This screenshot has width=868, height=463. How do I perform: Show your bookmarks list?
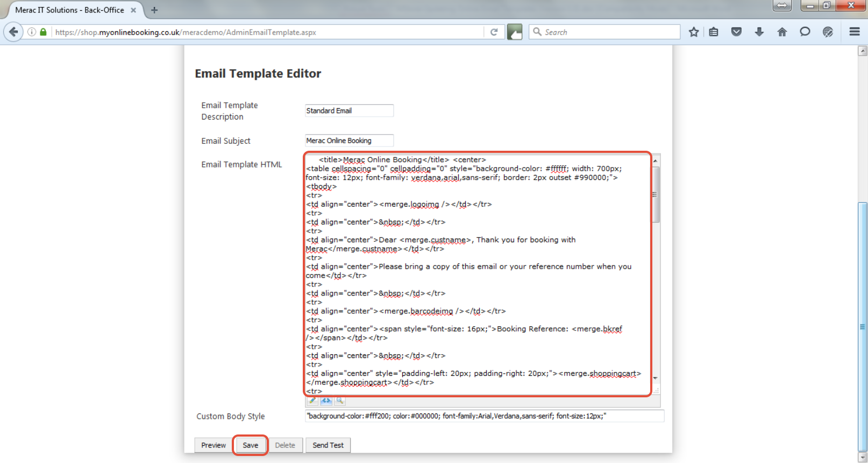(x=714, y=32)
